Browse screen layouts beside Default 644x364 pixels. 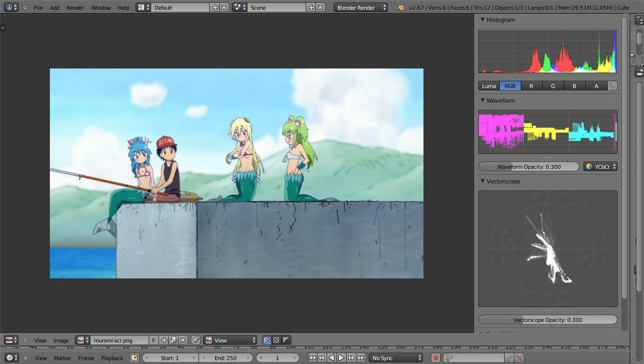pyautogui.click(x=143, y=7)
